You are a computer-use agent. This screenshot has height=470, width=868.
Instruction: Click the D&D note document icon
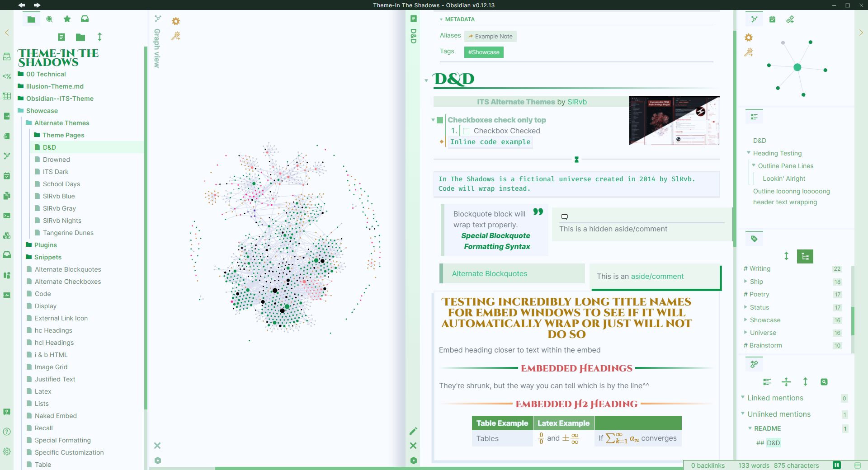(x=413, y=19)
